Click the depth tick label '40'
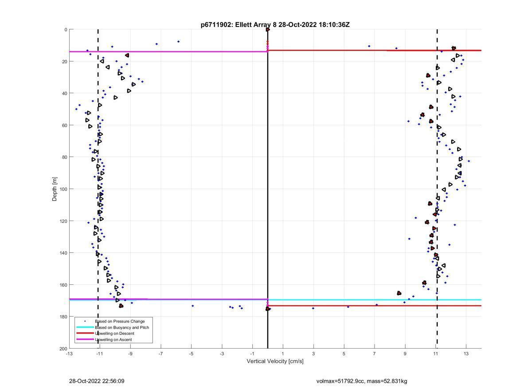The width and height of the screenshot is (532, 392). (65, 93)
